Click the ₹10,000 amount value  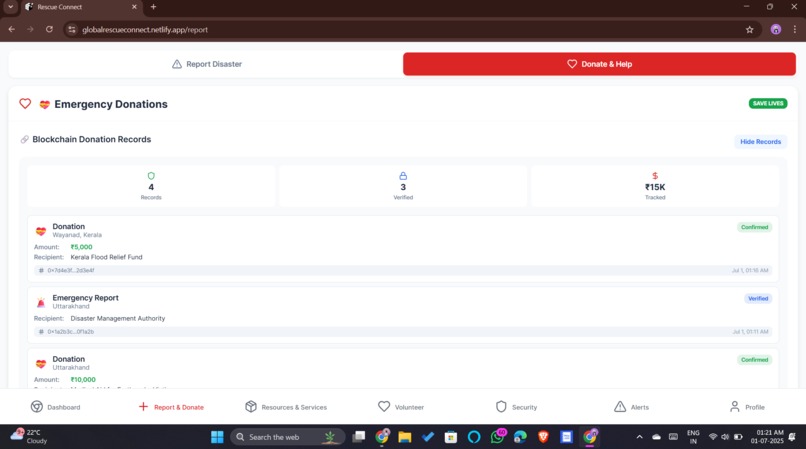point(83,380)
